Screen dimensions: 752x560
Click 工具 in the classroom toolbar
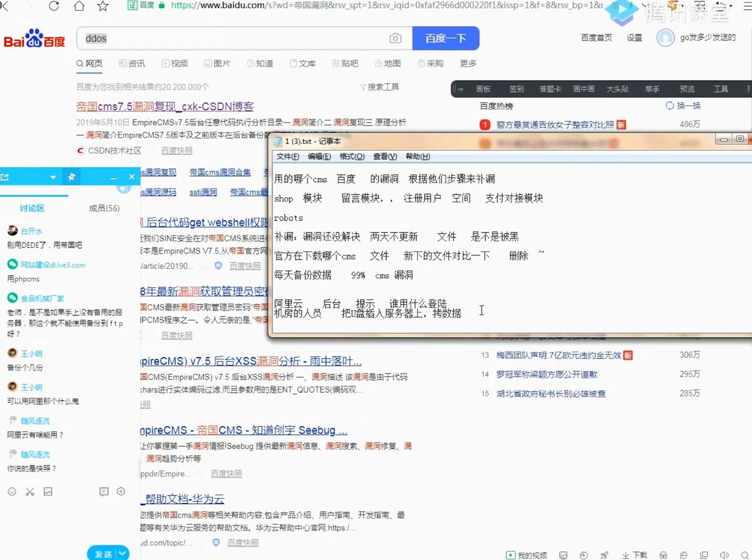[721, 89]
